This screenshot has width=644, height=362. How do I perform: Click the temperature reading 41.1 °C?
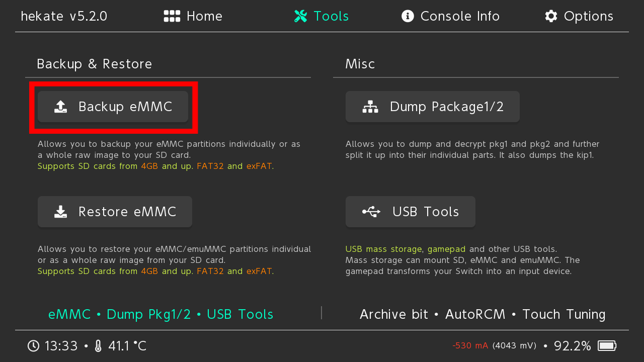tap(127, 346)
